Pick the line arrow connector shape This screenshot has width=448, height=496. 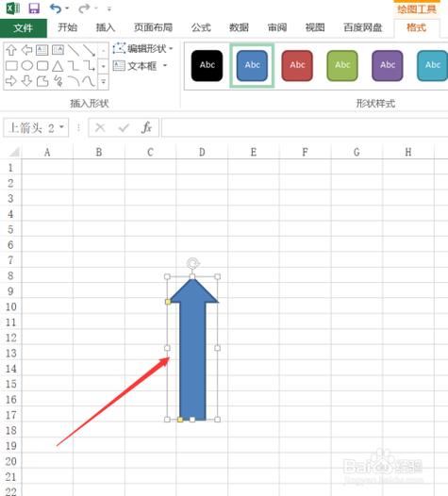(x=89, y=50)
